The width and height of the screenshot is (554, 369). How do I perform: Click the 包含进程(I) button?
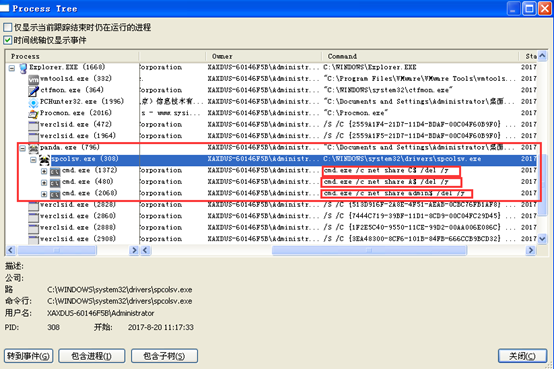[x=92, y=356]
